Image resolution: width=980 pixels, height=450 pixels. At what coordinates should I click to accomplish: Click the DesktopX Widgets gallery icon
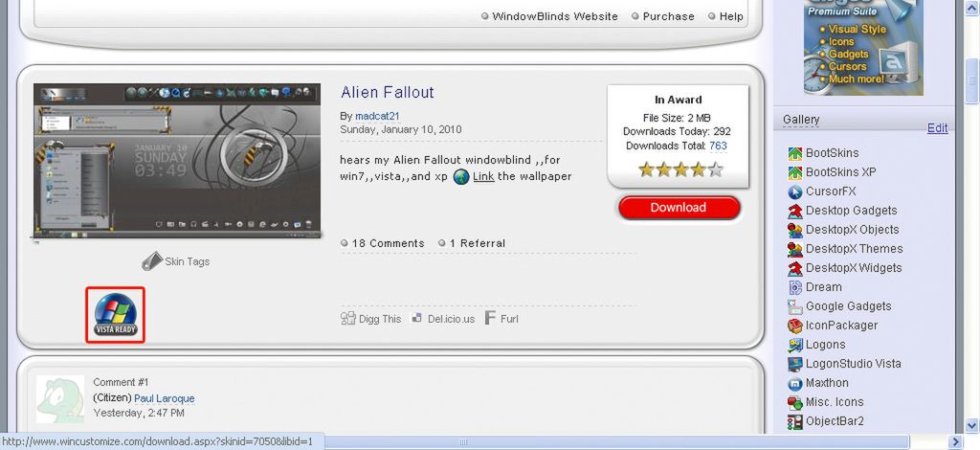click(795, 268)
